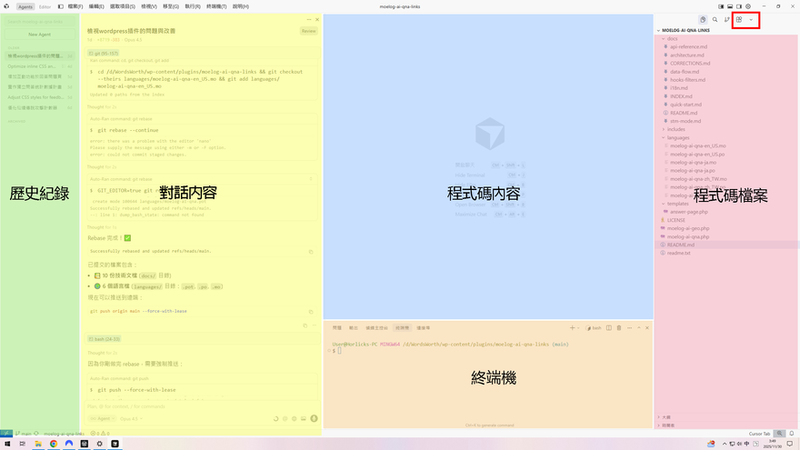Open the 檢視(V) menu
Screen dimensions: 800x450
click(x=149, y=7)
